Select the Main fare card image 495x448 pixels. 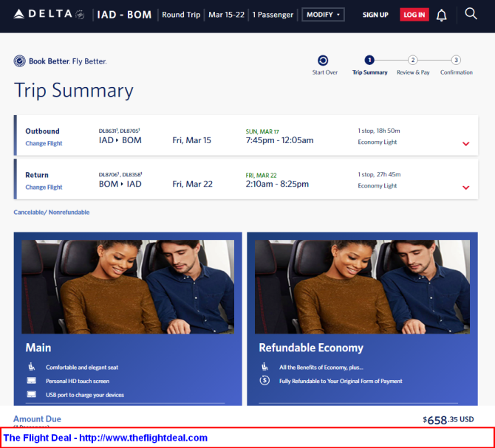pyautogui.click(x=128, y=286)
